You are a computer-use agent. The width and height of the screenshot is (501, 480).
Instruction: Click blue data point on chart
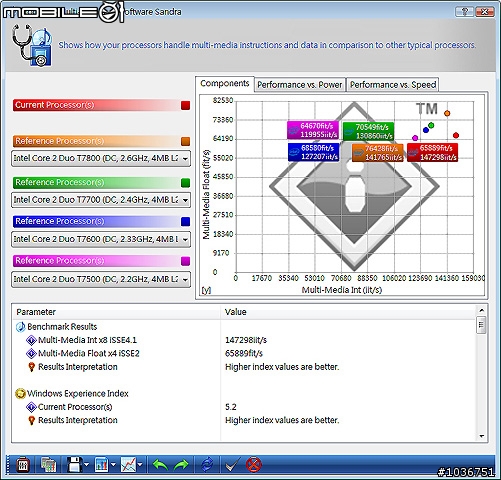pyautogui.click(x=426, y=130)
